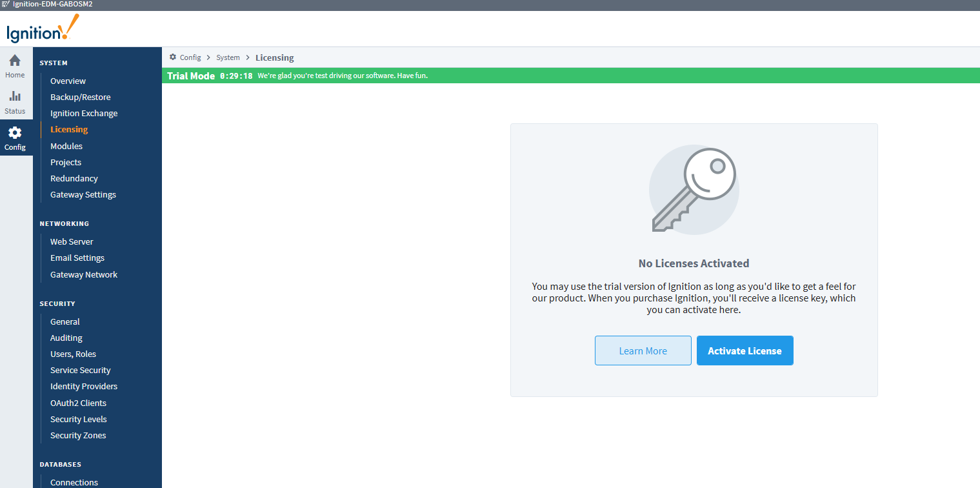The image size is (980, 488).
Task: Click the Trial Mode label
Action: pos(191,76)
